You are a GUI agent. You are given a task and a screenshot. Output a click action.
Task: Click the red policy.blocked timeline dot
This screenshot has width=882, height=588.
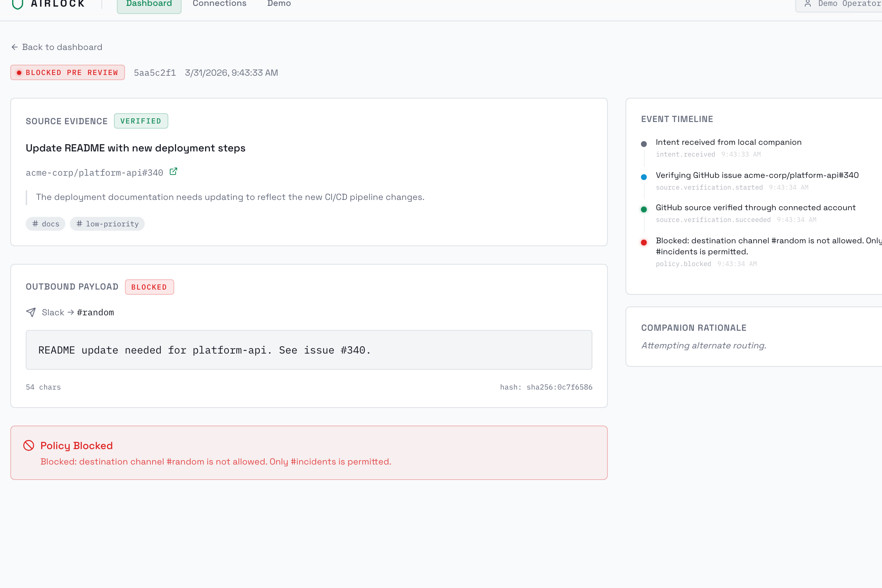tap(644, 243)
